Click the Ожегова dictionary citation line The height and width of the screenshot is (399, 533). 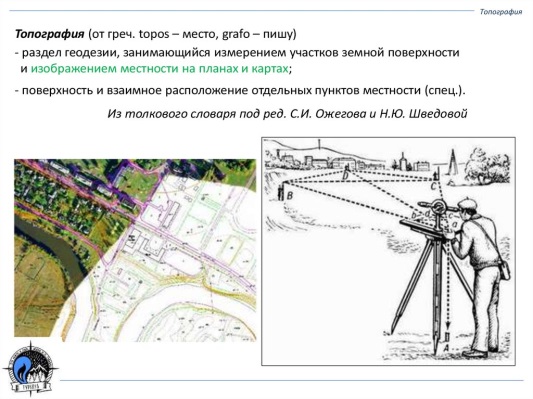coord(287,114)
